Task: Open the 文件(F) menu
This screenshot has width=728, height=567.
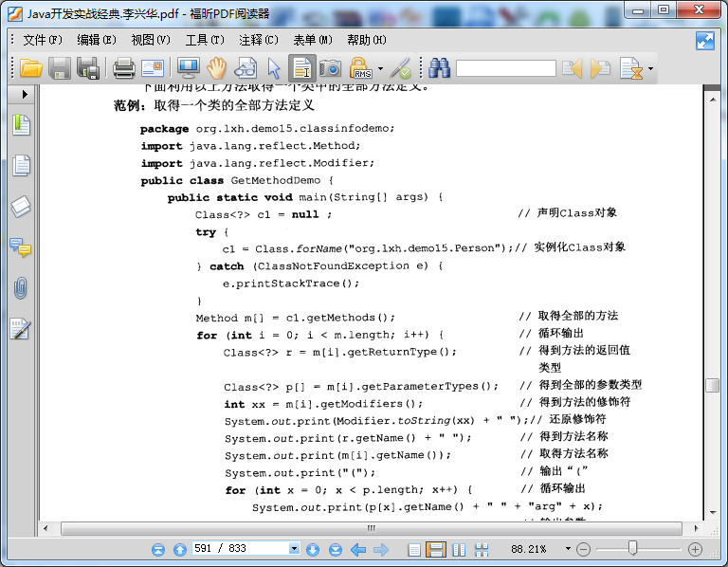Action: click(43, 40)
